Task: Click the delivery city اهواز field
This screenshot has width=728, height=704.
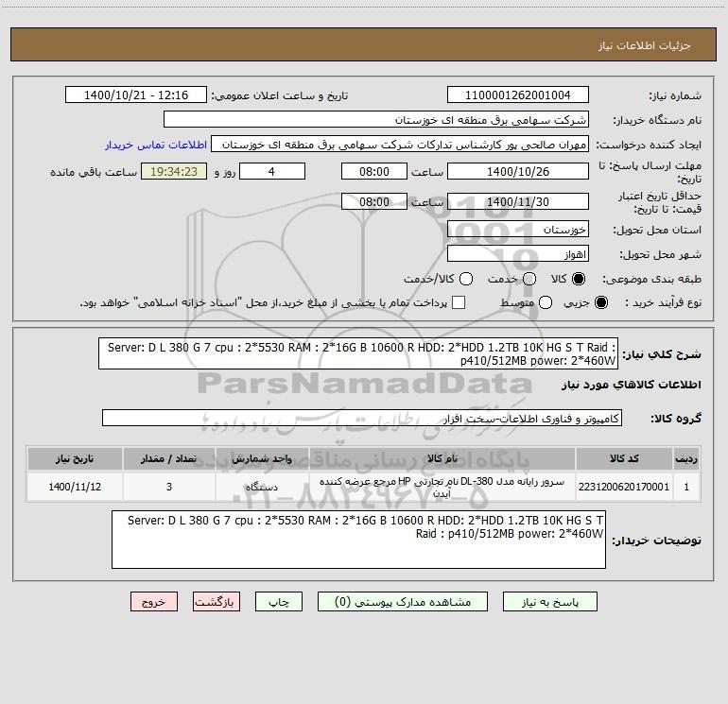Action: click(517, 254)
